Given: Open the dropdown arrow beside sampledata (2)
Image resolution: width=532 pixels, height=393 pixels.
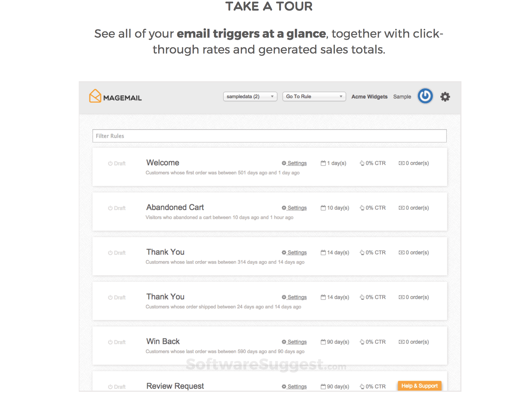Looking at the screenshot, I should pos(272,96).
